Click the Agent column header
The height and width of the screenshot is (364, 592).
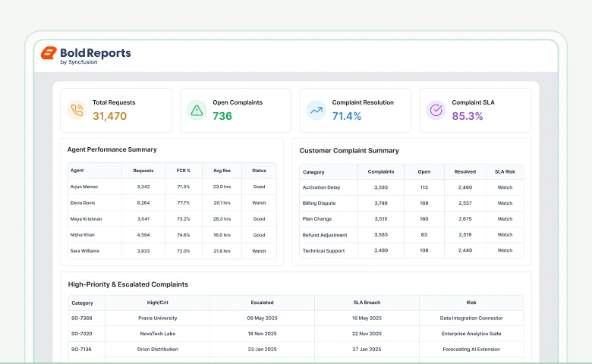tap(77, 171)
